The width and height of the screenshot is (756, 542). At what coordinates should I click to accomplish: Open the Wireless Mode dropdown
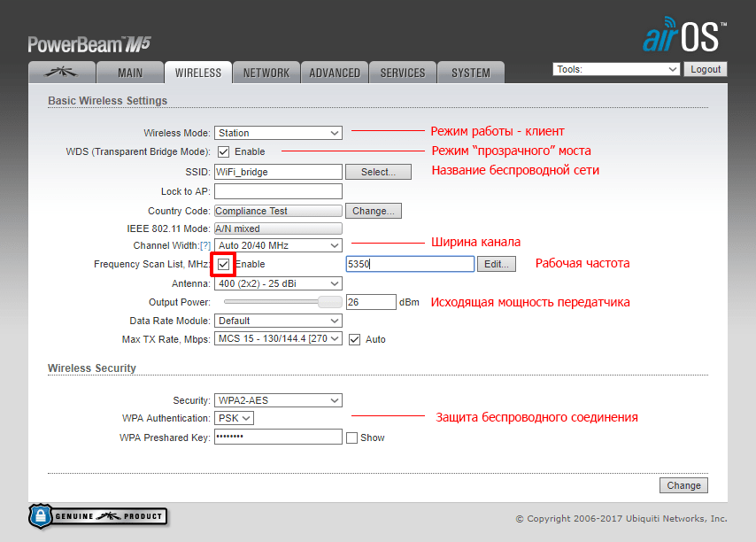(278, 133)
